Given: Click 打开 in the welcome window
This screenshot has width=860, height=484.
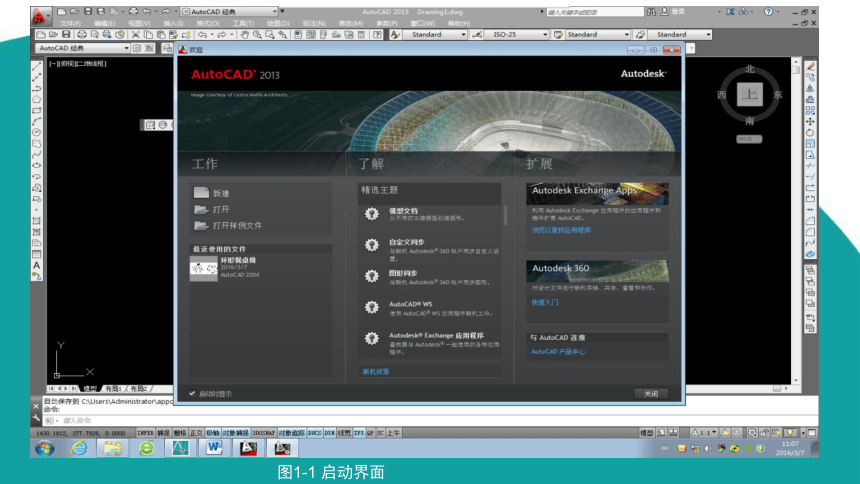Looking at the screenshot, I should 221,209.
